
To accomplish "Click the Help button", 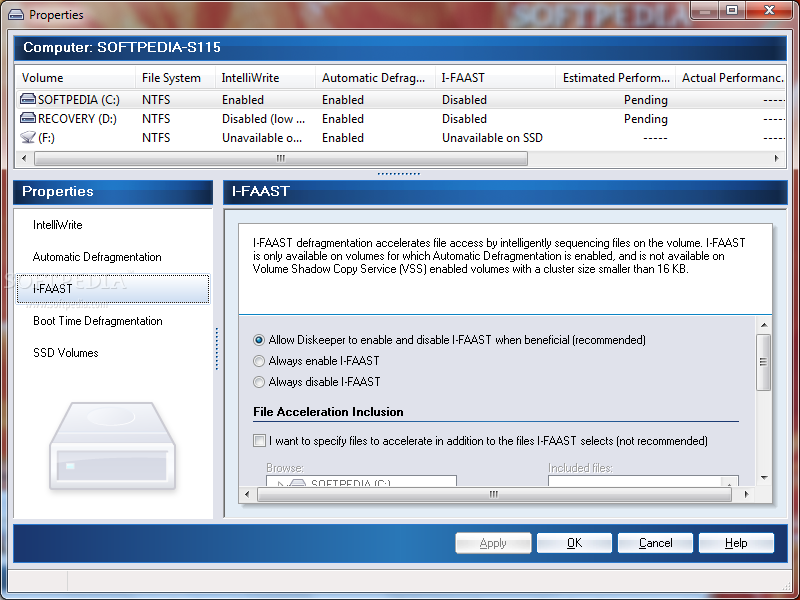I will point(736,543).
